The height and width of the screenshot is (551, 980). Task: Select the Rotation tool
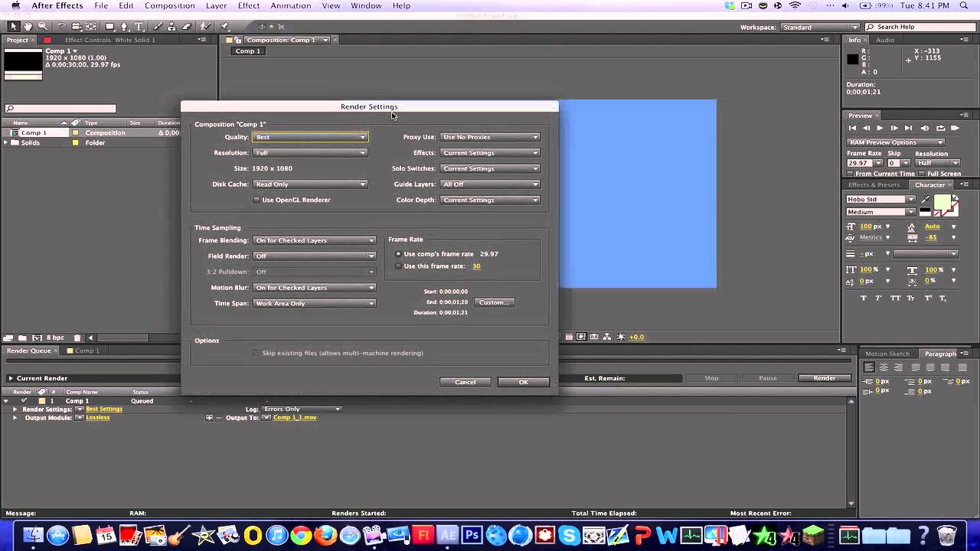pyautogui.click(x=62, y=27)
